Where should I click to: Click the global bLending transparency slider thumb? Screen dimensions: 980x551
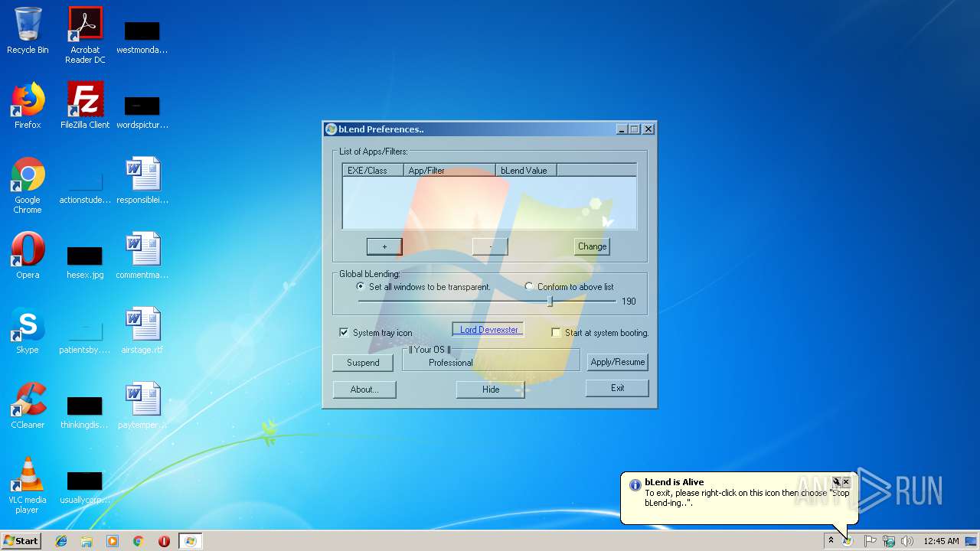(x=550, y=302)
